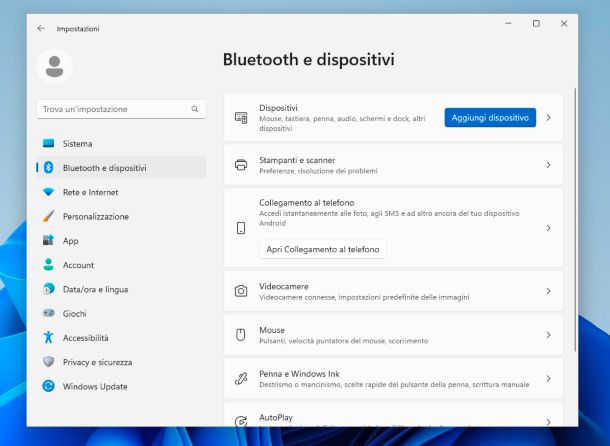The image size is (610, 446).
Task: Click the Accessibilità figure icon
Action: 48,337
